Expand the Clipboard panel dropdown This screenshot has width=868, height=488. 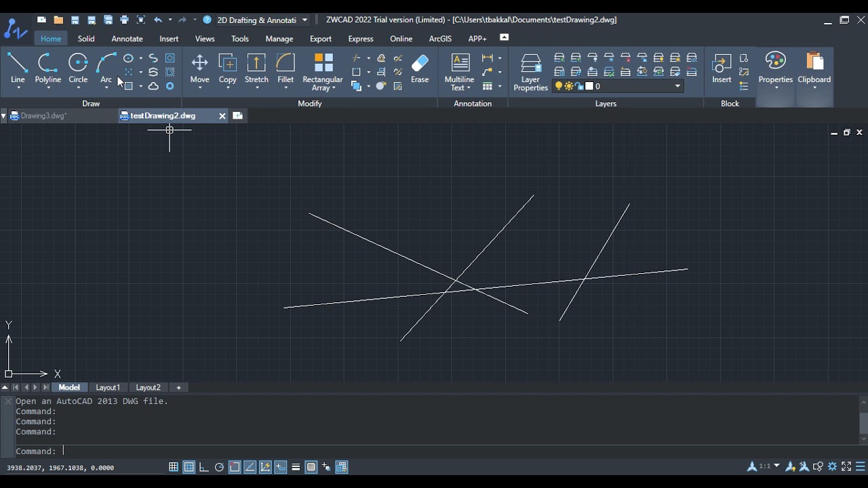pos(814,88)
